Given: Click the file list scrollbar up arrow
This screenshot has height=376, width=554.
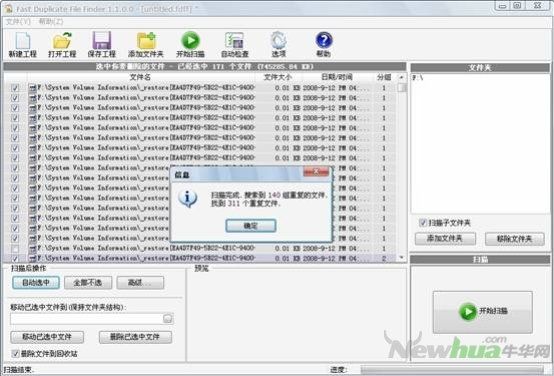Looking at the screenshot, I should (x=402, y=77).
